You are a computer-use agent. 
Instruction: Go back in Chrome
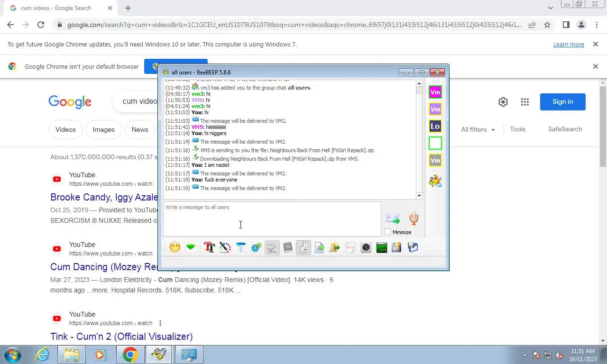[x=10, y=25]
